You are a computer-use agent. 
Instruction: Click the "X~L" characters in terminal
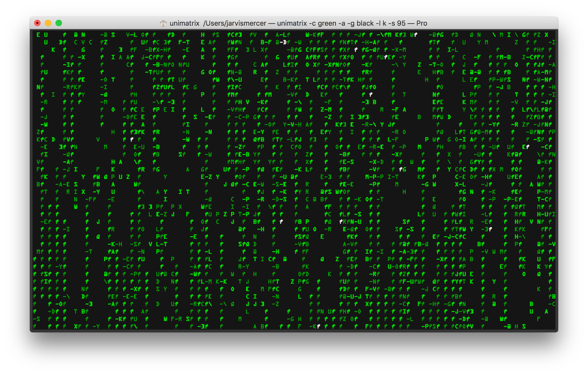(460, 184)
